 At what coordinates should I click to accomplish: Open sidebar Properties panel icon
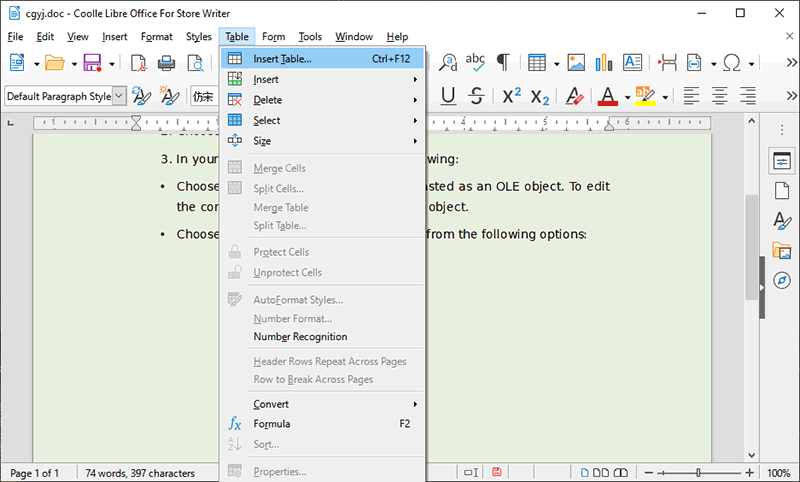pyautogui.click(x=781, y=161)
